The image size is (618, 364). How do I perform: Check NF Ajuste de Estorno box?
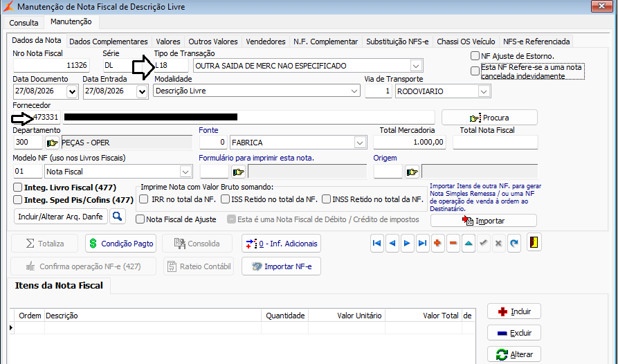475,56
